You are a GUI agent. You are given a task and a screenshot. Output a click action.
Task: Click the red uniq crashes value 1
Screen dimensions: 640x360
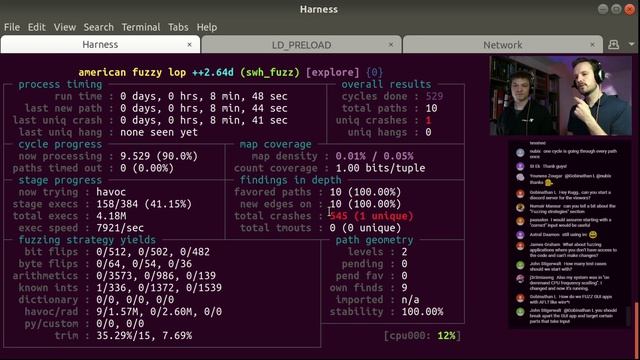(x=428, y=120)
